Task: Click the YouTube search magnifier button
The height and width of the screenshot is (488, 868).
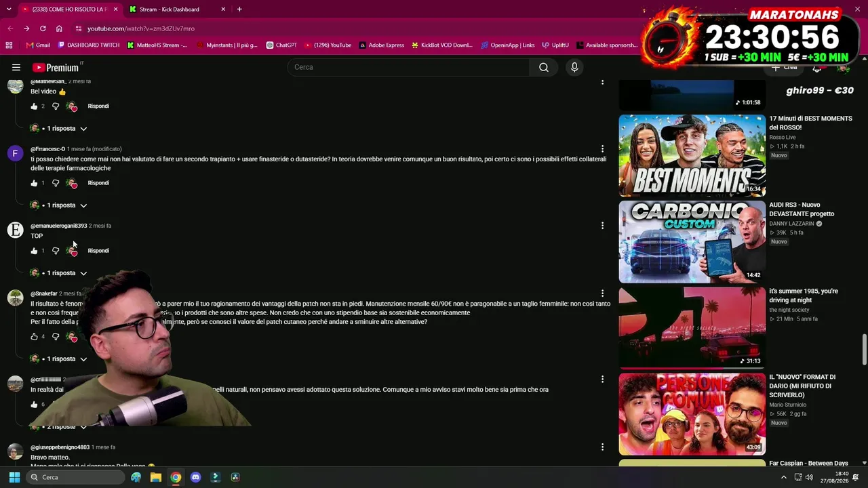Action: tap(544, 67)
